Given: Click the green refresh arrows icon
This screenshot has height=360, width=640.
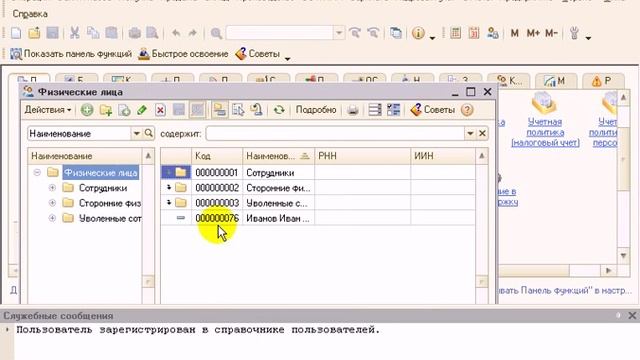Looking at the screenshot, I should tap(279, 110).
